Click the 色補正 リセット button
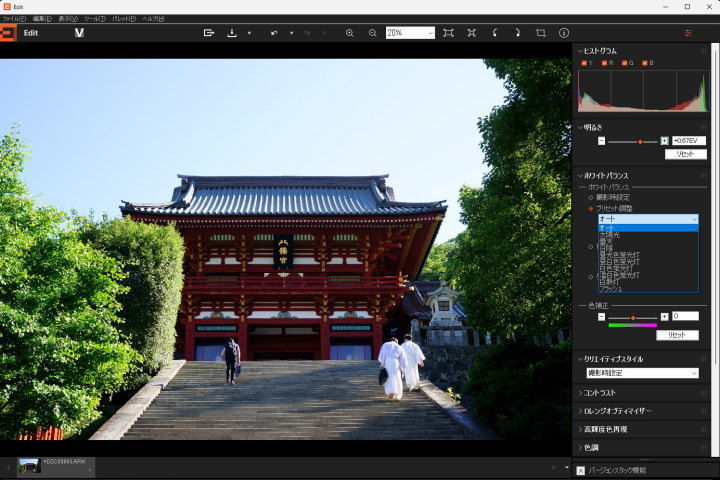This screenshot has height=480, width=720. click(677, 335)
